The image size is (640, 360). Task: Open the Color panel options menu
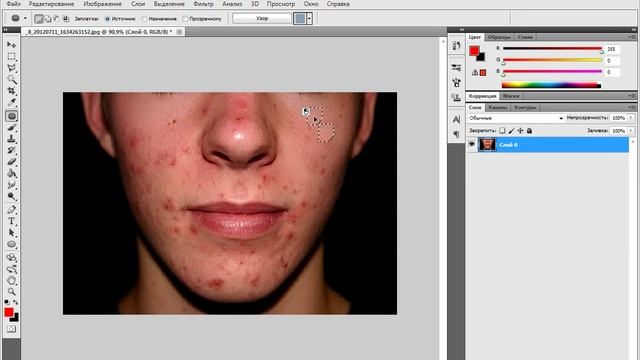click(x=632, y=37)
